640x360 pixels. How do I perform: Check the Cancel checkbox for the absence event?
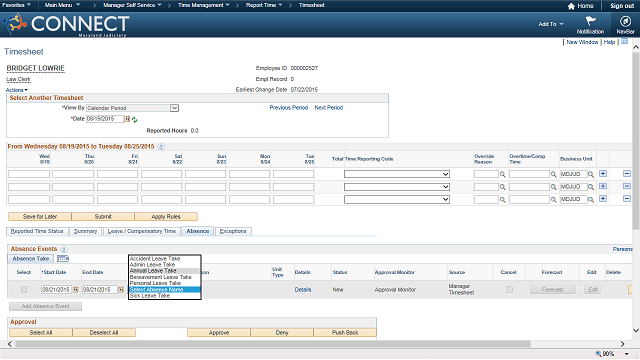pyautogui.click(x=509, y=289)
